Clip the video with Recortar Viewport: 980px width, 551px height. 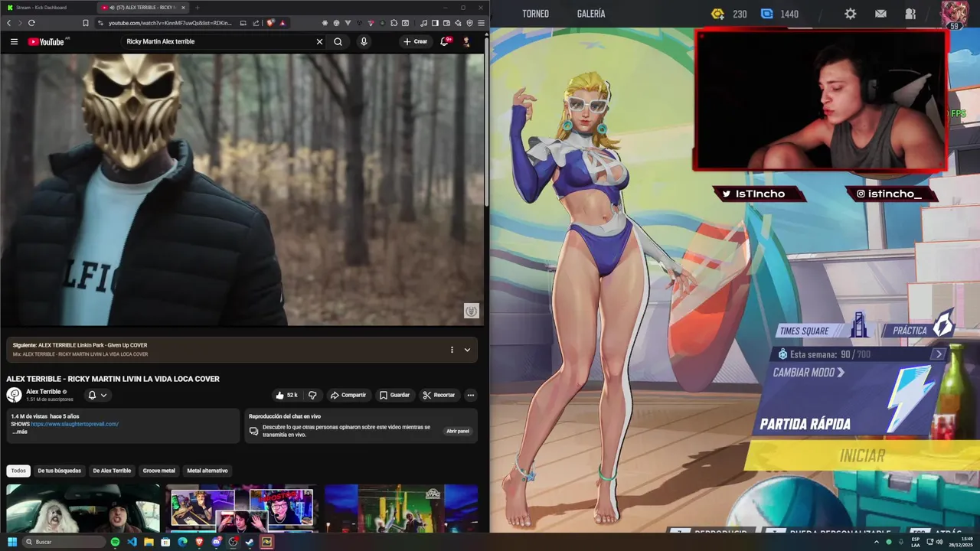(439, 395)
